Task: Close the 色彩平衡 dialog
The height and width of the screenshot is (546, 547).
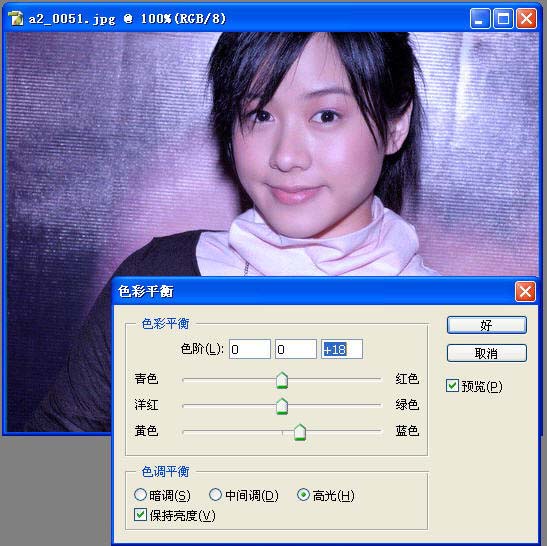Action: 525,292
